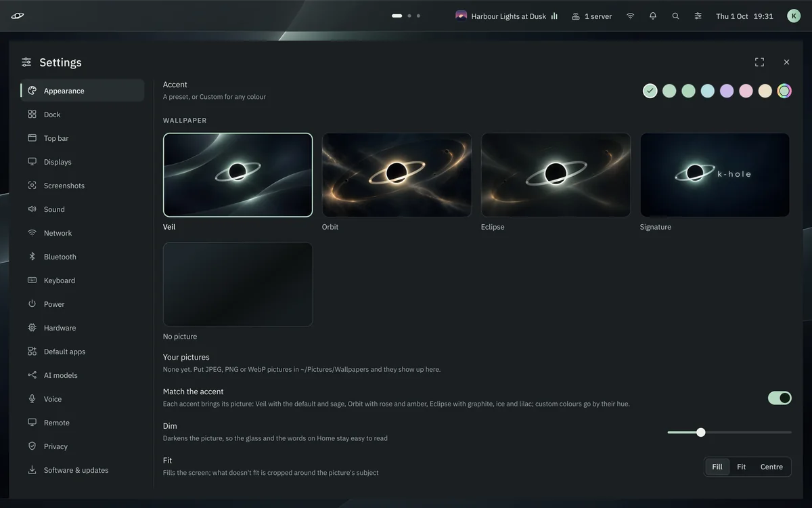Switch to the active first workspace pill

point(397,16)
